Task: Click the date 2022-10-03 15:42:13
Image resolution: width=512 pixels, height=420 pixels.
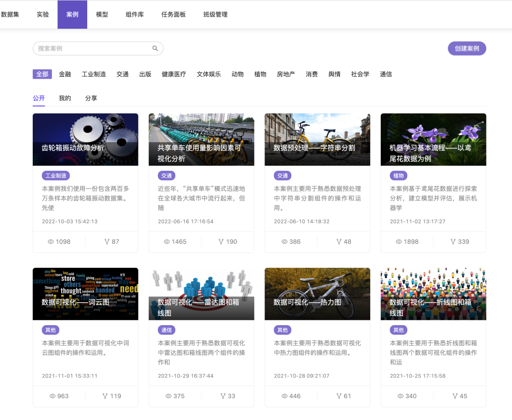Action: pyautogui.click(x=70, y=221)
